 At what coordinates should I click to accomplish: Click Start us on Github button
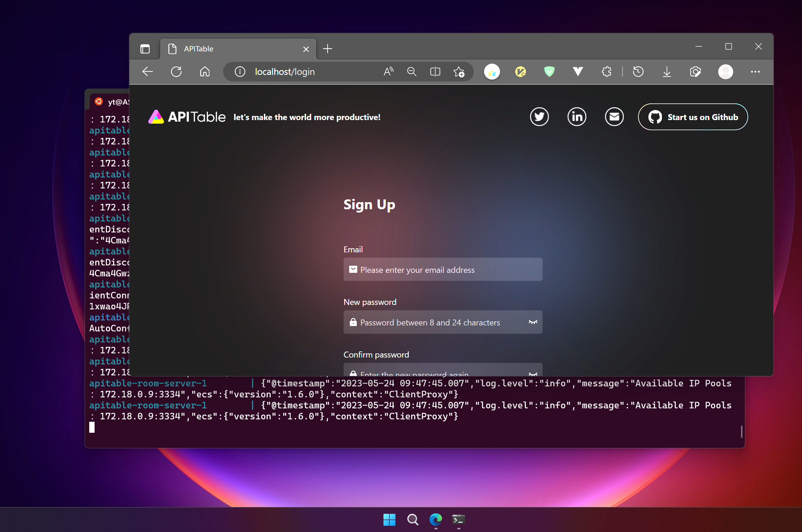pyautogui.click(x=693, y=117)
